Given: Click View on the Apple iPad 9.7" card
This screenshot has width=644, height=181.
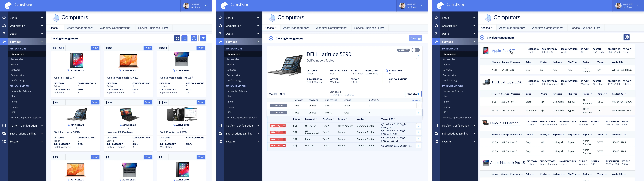Looking at the screenshot, I should 95,48.
